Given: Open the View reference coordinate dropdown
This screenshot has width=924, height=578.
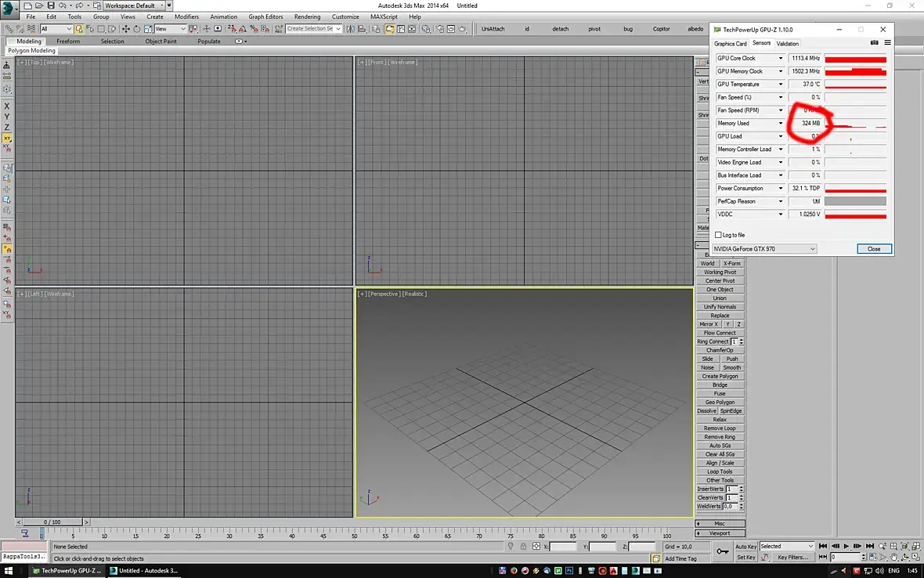Looking at the screenshot, I should 170,28.
